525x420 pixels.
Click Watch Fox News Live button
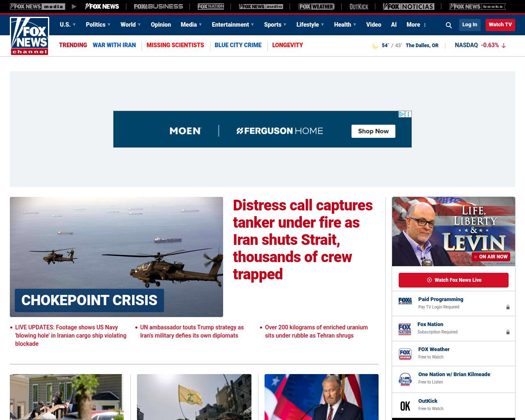(453, 280)
